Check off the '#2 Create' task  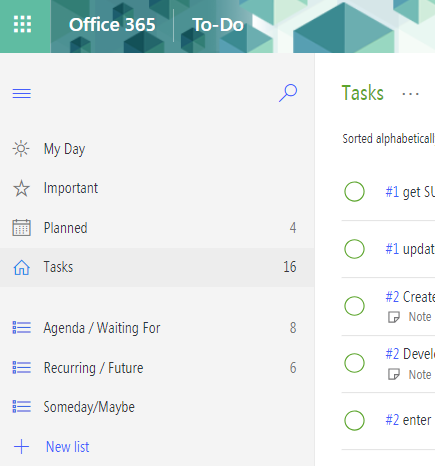click(354, 306)
